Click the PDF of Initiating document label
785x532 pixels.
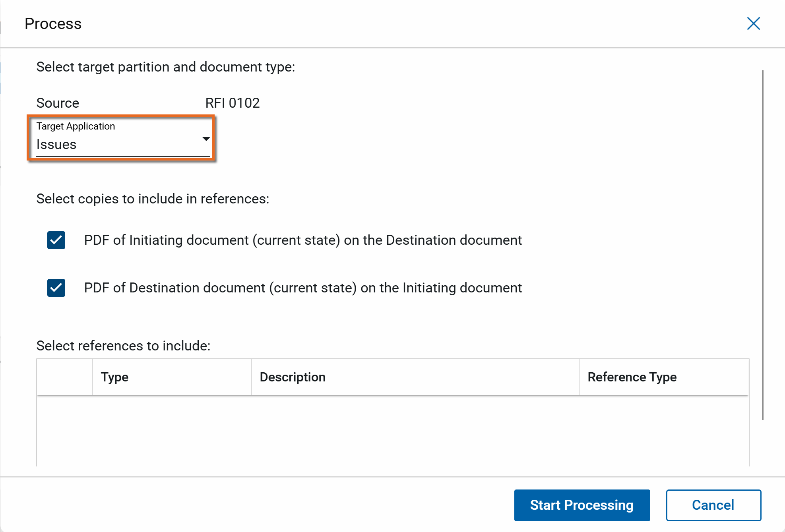[303, 240]
